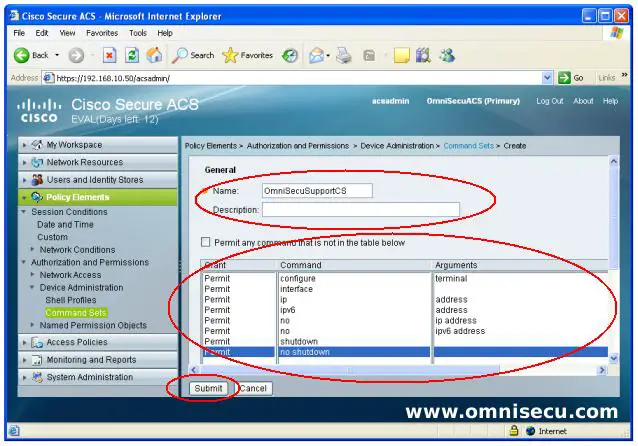Click the URL address bar
This screenshot has width=638, height=446.
[x=298, y=78]
